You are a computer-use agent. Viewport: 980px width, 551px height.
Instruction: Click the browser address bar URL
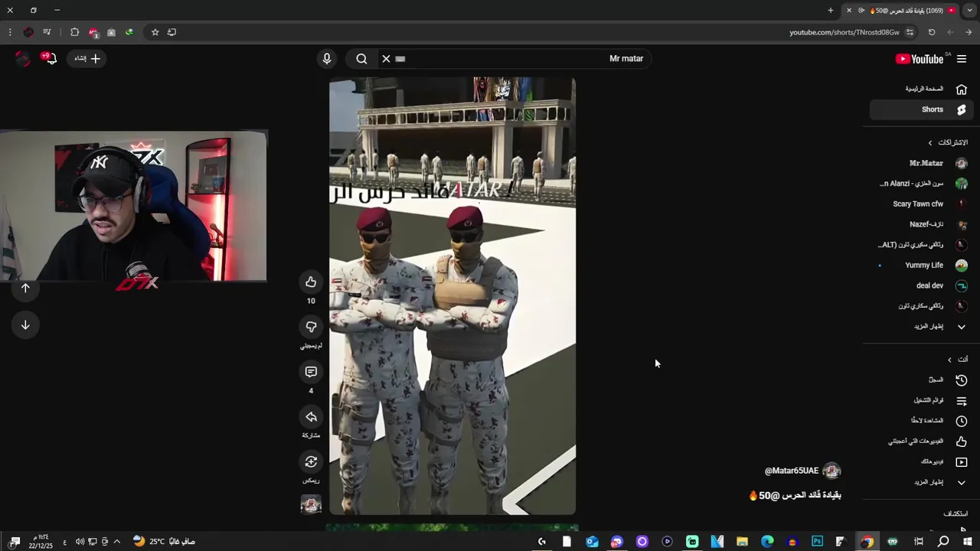(x=844, y=32)
